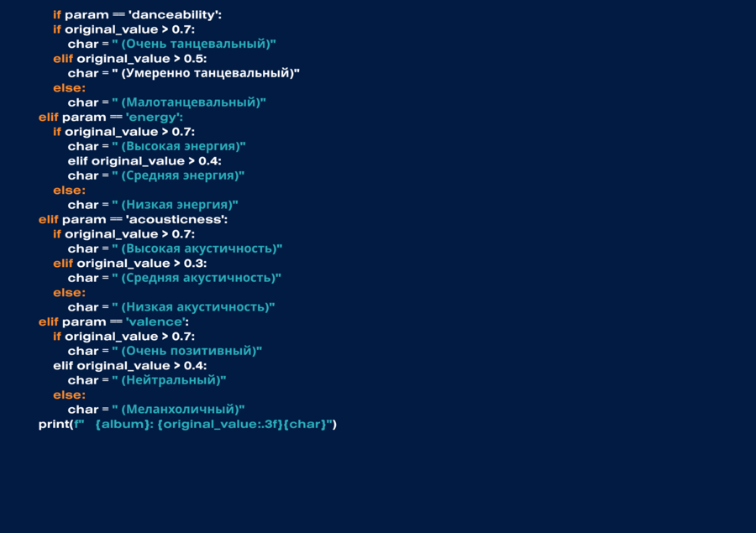Viewport: 756px width, 533px height.
Task: Click the "(Высокая акустичность)" text
Action: pos(197,248)
